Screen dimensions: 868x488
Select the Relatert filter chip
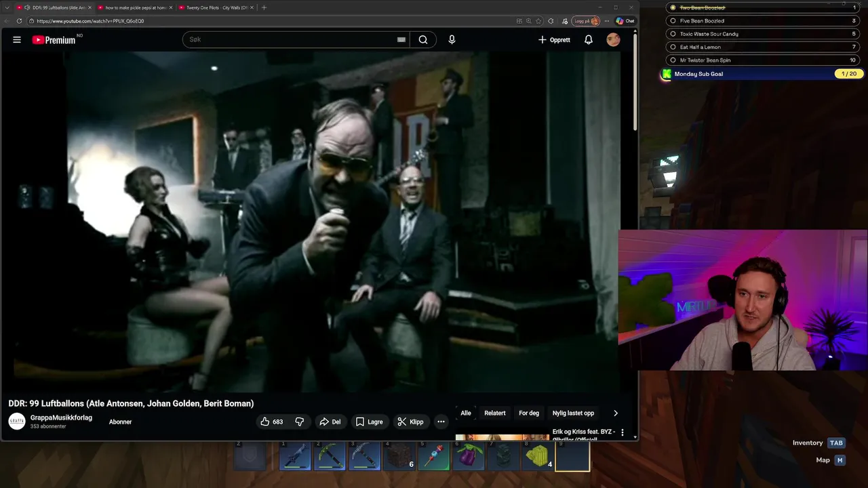click(x=495, y=413)
